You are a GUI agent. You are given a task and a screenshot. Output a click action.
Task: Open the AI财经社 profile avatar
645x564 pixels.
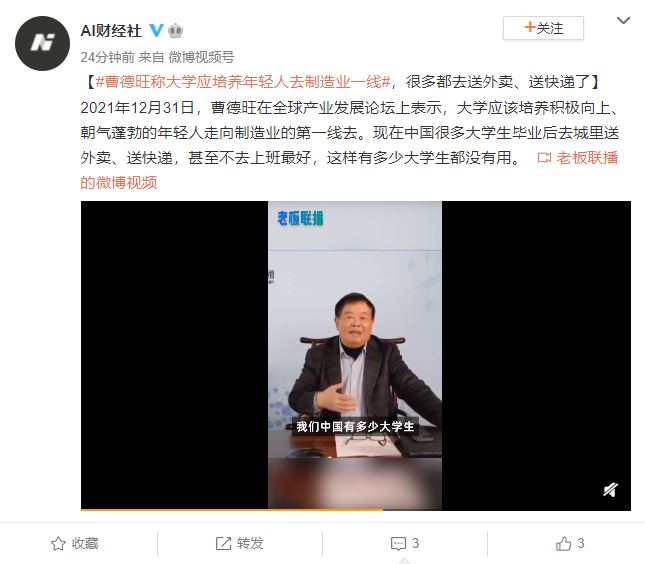(42, 44)
